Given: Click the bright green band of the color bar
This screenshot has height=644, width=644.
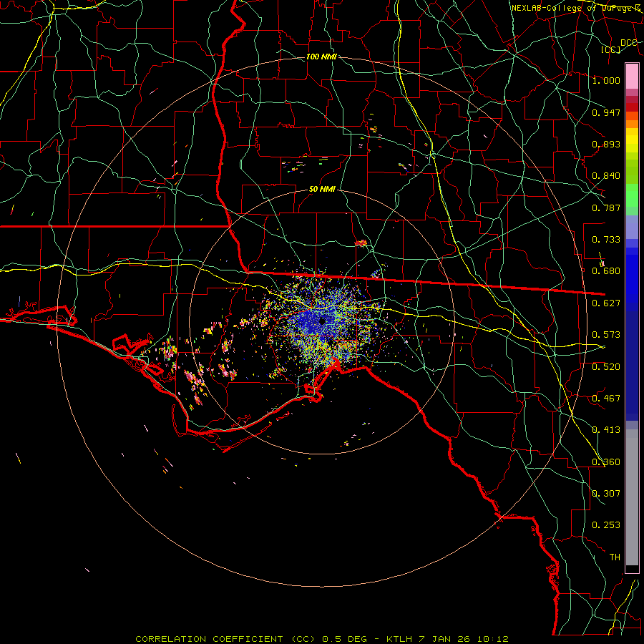Looking at the screenshot, I should pyautogui.click(x=632, y=195).
